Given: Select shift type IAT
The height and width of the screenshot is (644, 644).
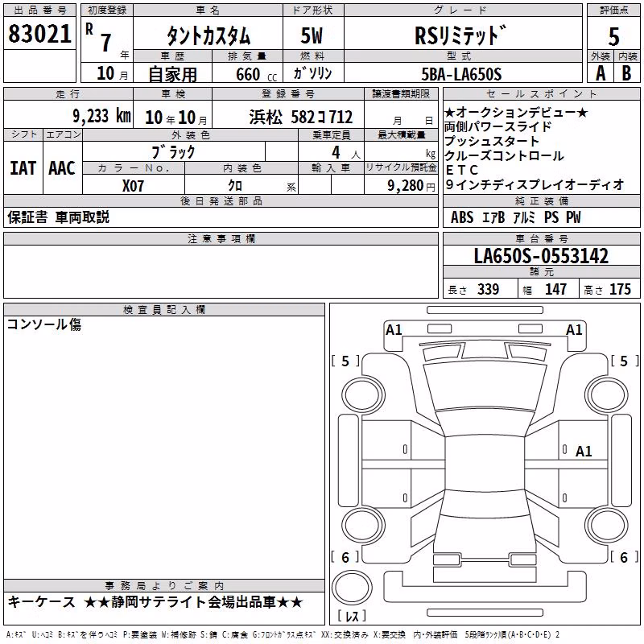Looking at the screenshot, I should coord(23,168).
